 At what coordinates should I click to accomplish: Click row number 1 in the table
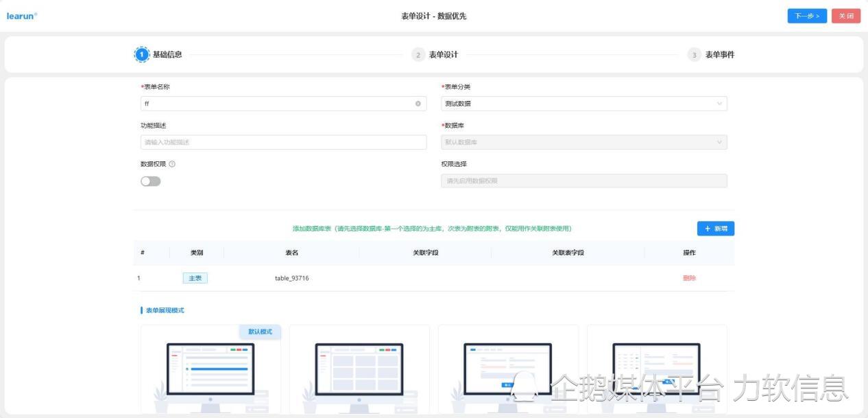139,278
